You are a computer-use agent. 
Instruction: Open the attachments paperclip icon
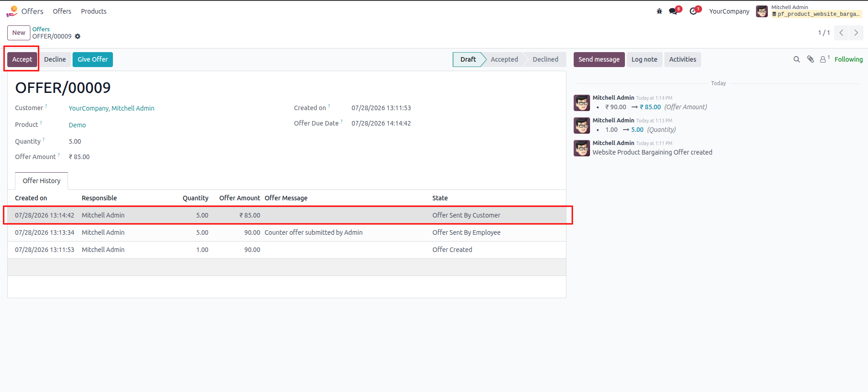point(810,59)
